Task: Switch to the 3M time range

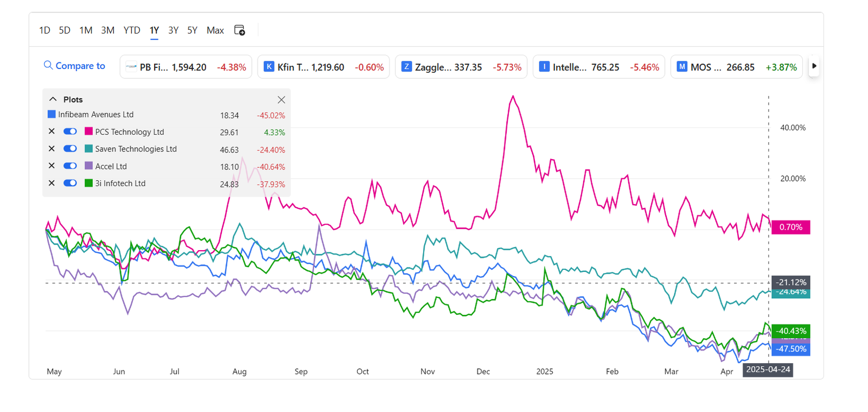Action: pyautogui.click(x=107, y=30)
